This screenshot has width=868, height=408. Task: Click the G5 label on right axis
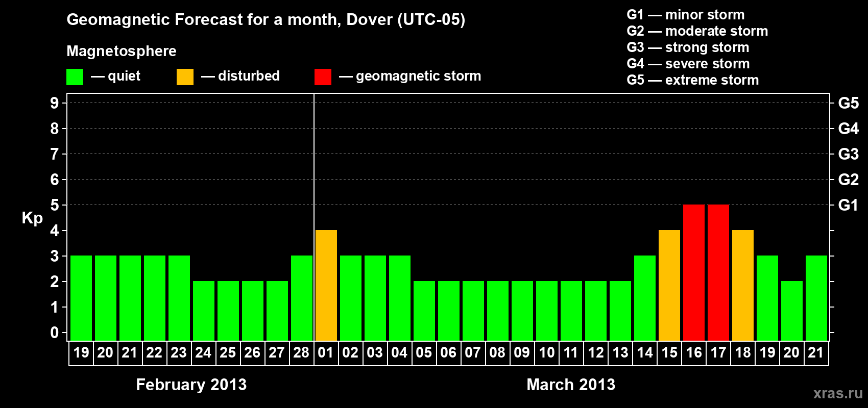click(x=849, y=103)
